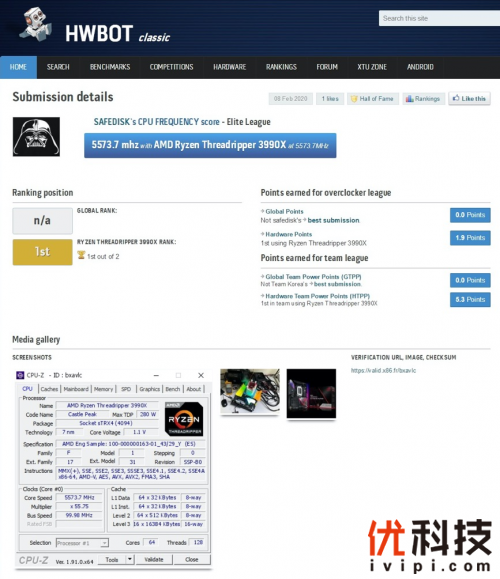
Task: Click the CPU-Z window title icon
Action: pos(20,376)
